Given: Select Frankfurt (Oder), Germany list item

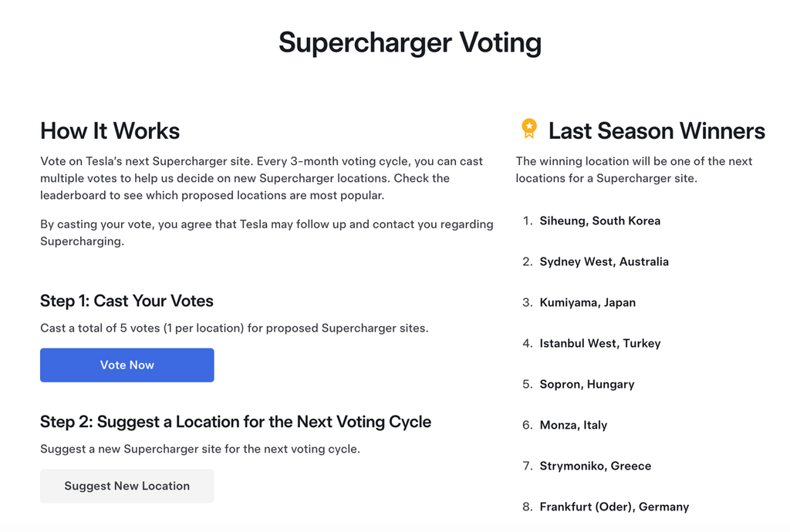Looking at the screenshot, I should 612,507.
